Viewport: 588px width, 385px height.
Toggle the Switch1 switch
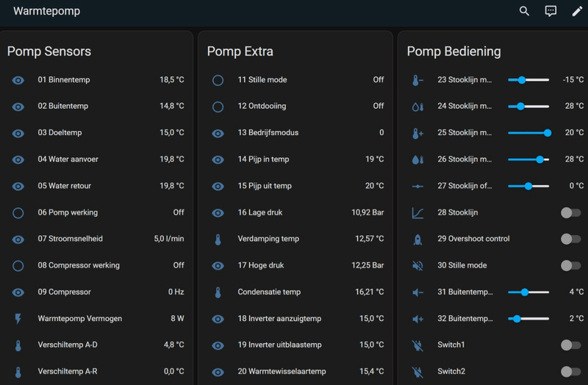570,345
